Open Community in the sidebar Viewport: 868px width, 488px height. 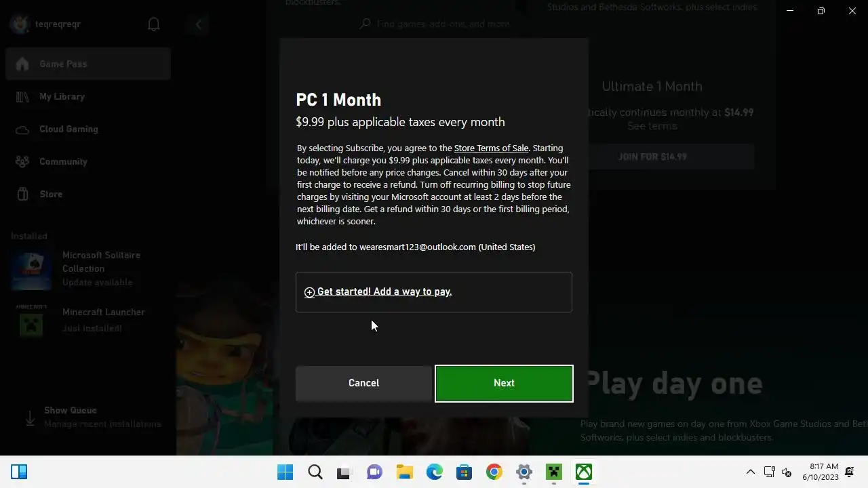point(88,161)
